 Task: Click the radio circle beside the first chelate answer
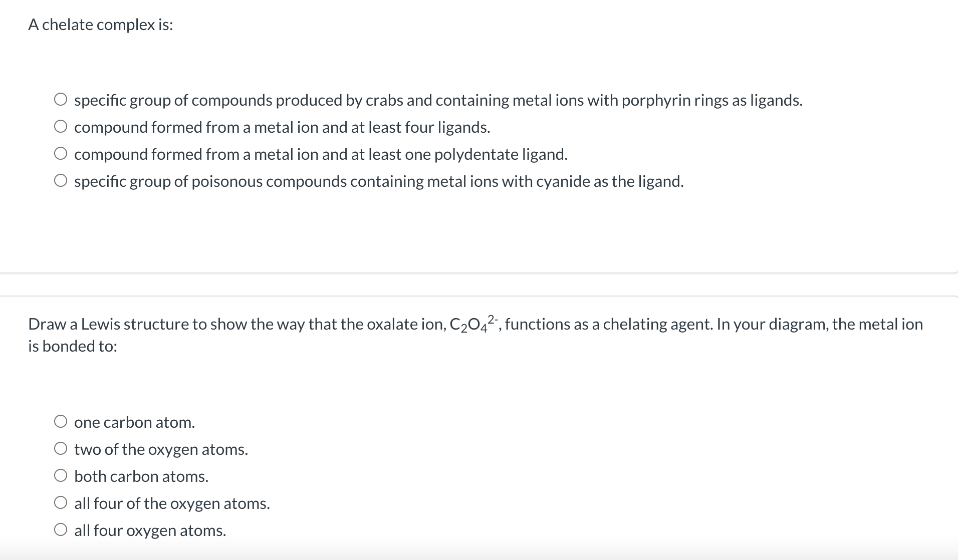coord(61,99)
